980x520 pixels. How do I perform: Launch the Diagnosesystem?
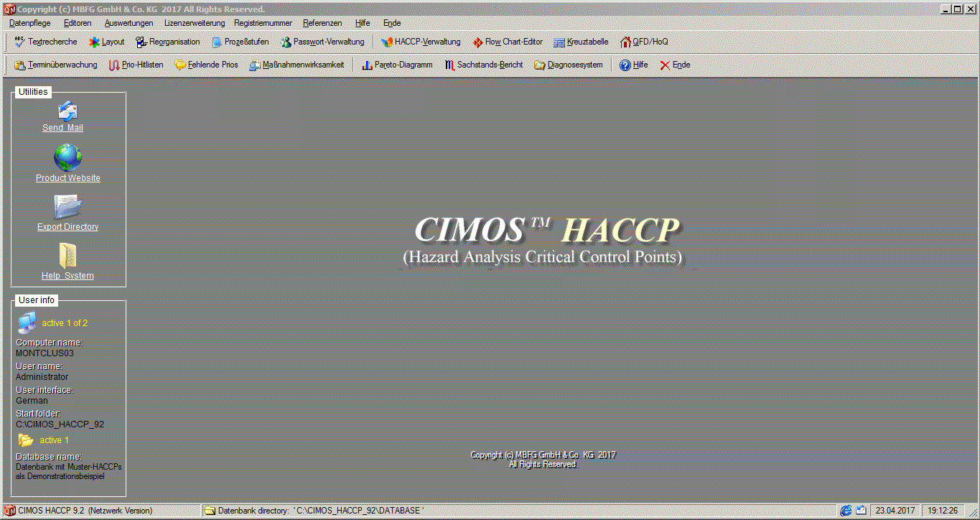(568, 65)
